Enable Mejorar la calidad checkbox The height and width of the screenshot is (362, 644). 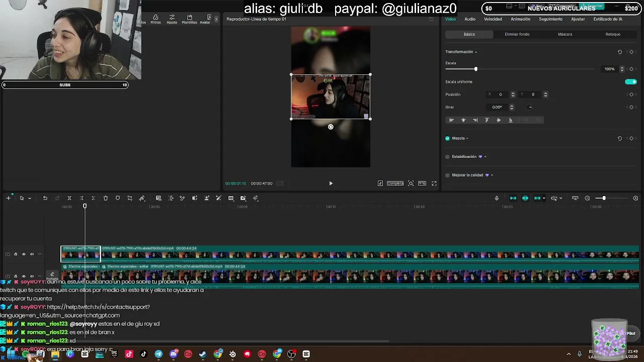tap(447, 175)
